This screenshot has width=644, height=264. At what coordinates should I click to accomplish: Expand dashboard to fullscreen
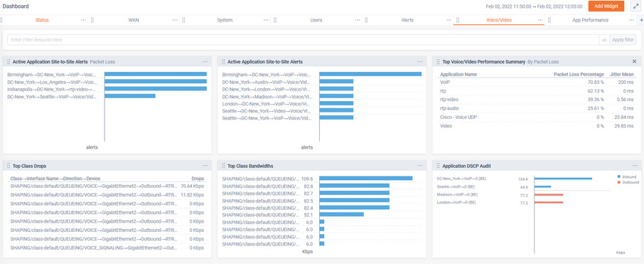[x=636, y=6]
